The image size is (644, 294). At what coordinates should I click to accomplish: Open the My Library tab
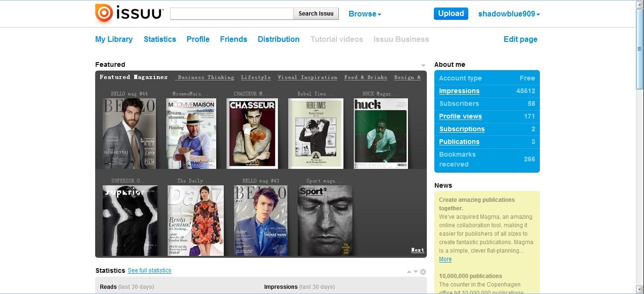pyautogui.click(x=114, y=40)
